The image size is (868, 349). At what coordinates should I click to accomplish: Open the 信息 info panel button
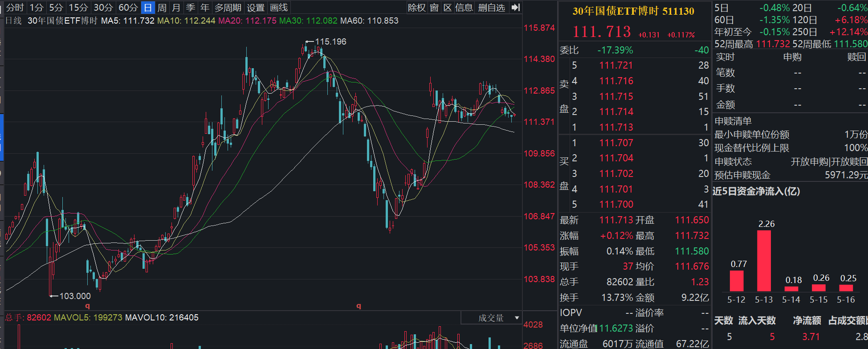pos(464,8)
